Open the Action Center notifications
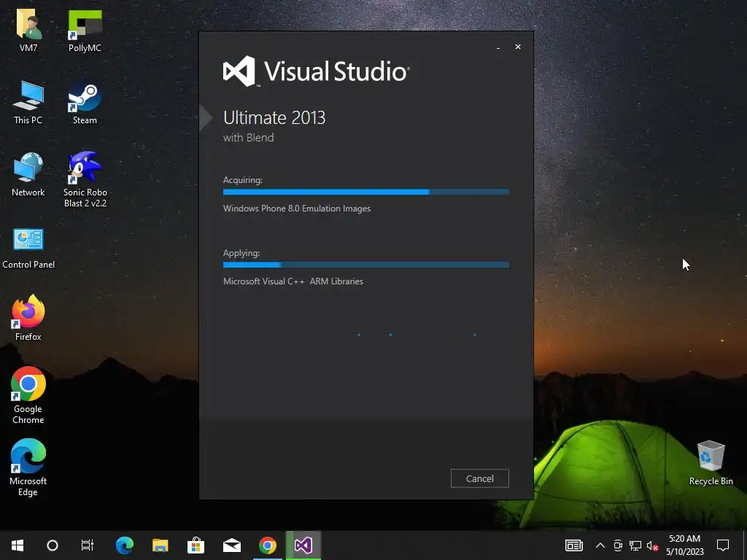Viewport: 747px width, 560px height. (x=723, y=545)
